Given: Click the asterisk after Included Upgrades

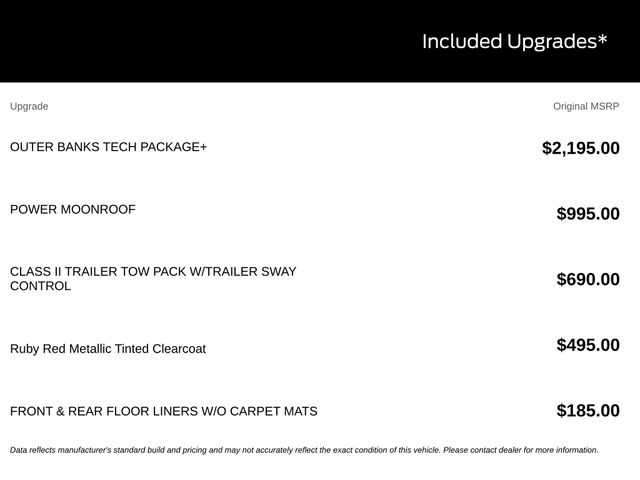Looking at the screenshot, I should click(603, 40).
